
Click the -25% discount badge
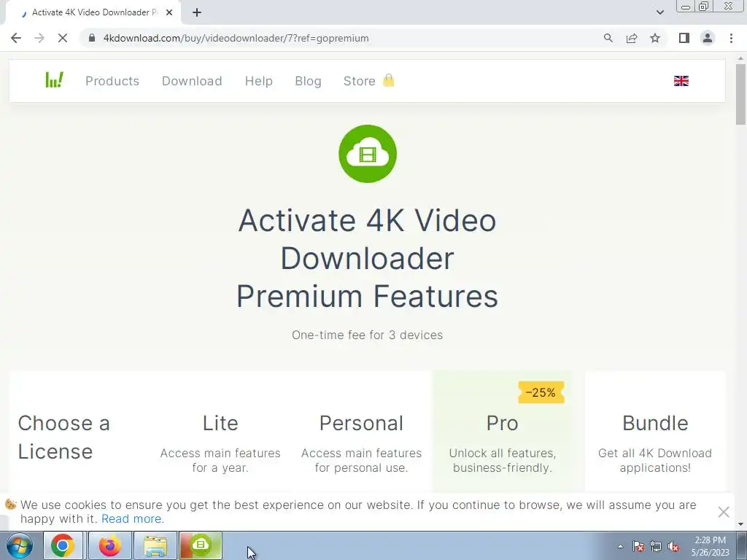(x=541, y=392)
